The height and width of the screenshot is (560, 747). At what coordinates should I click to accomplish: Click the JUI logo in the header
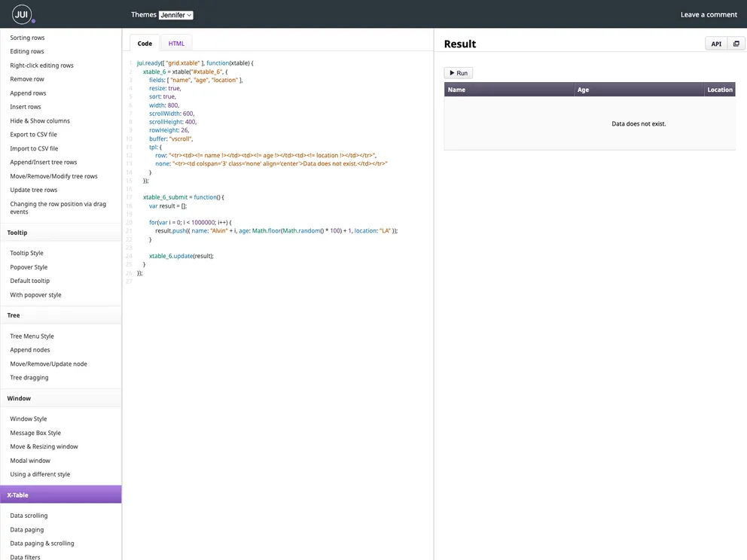pyautogui.click(x=20, y=14)
